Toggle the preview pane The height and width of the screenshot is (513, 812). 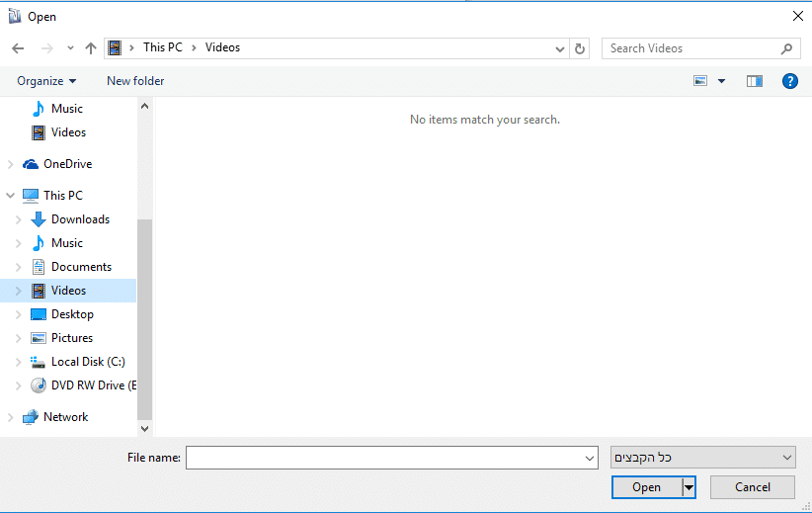point(755,81)
